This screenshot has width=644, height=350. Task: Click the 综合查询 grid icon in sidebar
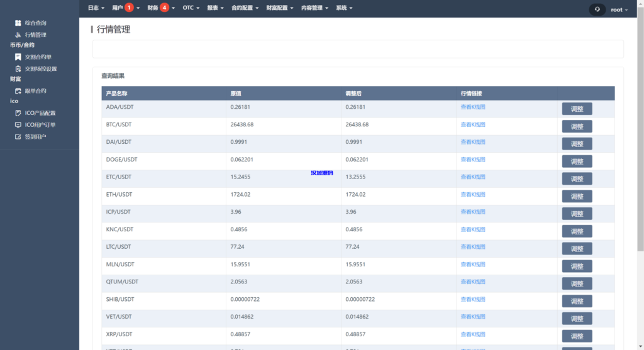tap(18, 23)
